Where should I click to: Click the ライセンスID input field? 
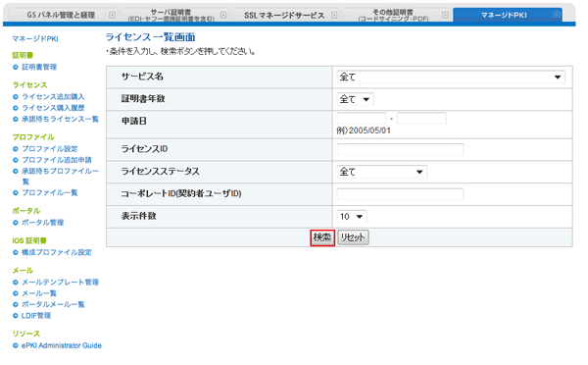click(x=400, y=149)
